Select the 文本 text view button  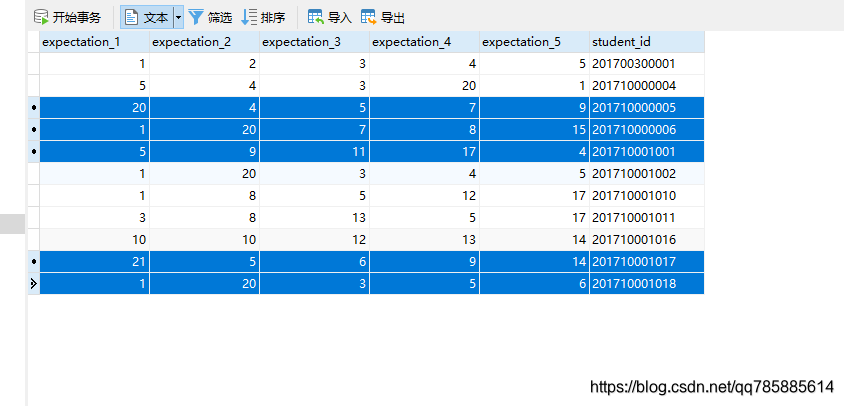point(146,17)
